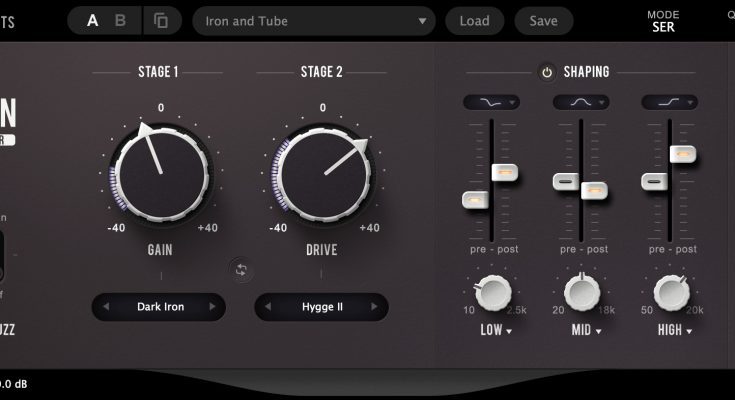
Task: Select the A preset slot
Action: pos(93,20)
